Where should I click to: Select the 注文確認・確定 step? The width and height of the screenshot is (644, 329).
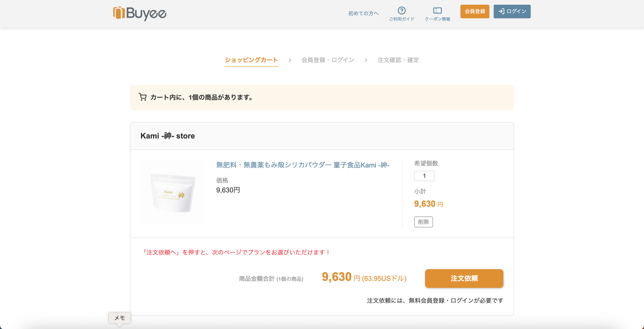(x=398, y=60)
